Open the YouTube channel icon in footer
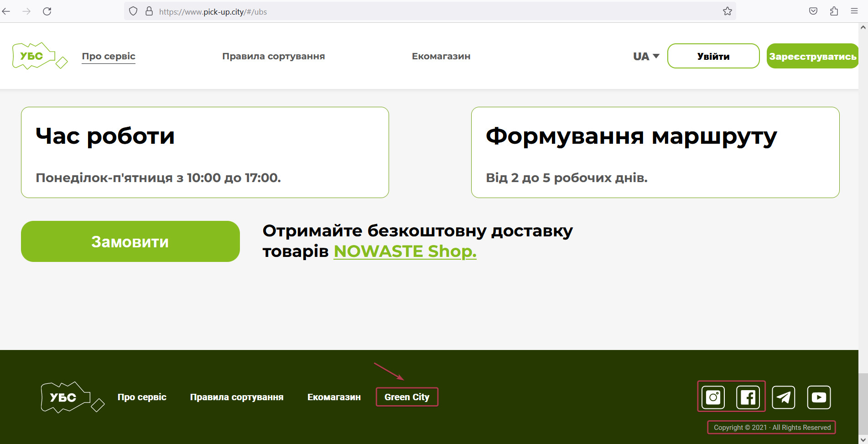868x444 pixels. pyautogui.click(x=819, y=397)
